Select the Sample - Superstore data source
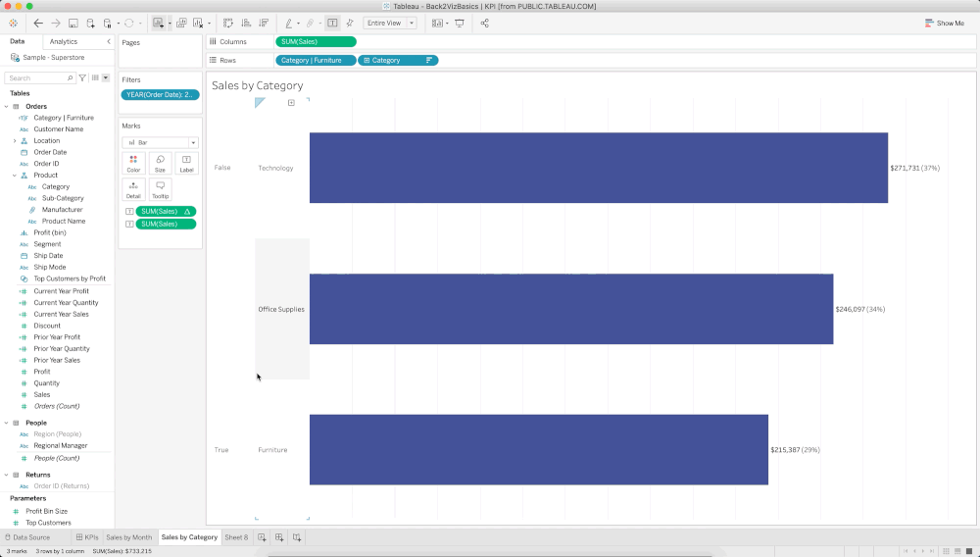 point(53,58)
